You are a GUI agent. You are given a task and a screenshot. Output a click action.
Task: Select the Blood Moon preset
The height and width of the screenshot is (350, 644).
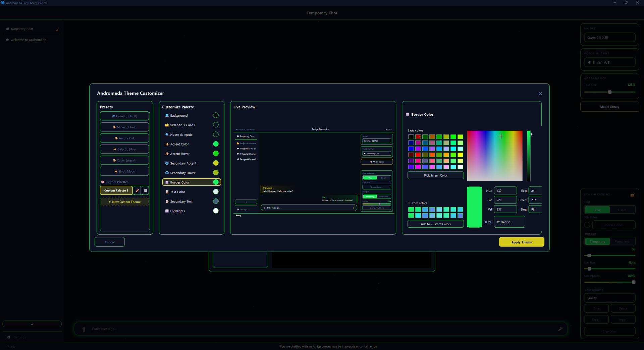[x=124, y=171]
